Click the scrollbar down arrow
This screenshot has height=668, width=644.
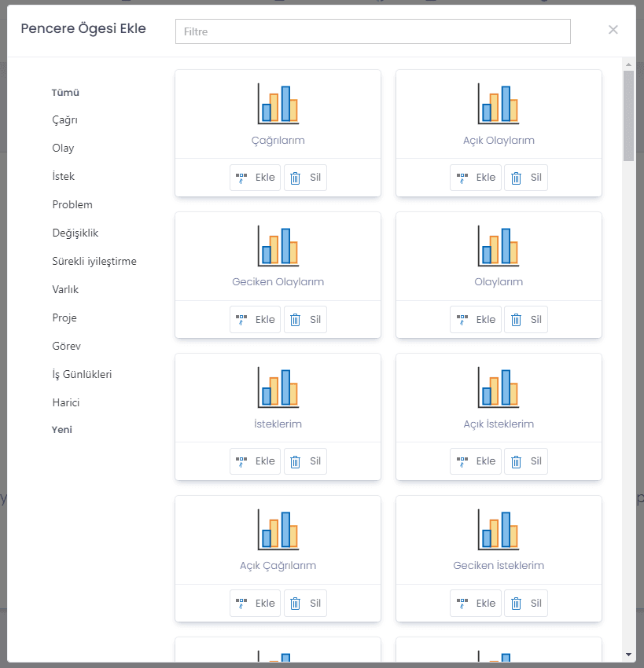[628, 655]
